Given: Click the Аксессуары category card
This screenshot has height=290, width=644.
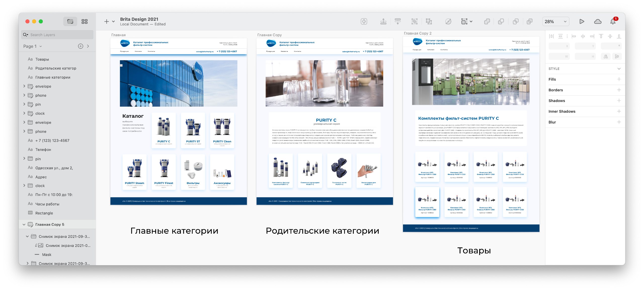Looking at the screenshot, I should point(222,172).
